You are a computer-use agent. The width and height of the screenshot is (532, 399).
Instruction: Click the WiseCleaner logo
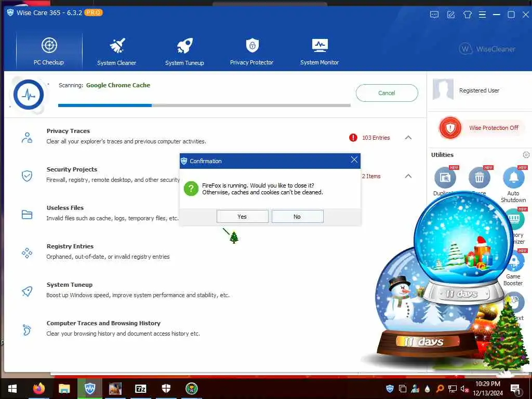(487, 49)
